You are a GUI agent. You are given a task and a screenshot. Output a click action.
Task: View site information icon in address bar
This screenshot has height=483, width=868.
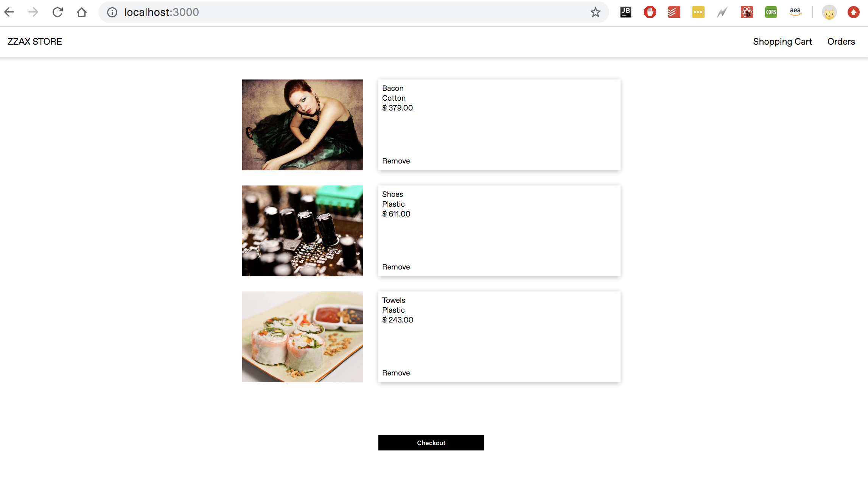tap(112, 12)
